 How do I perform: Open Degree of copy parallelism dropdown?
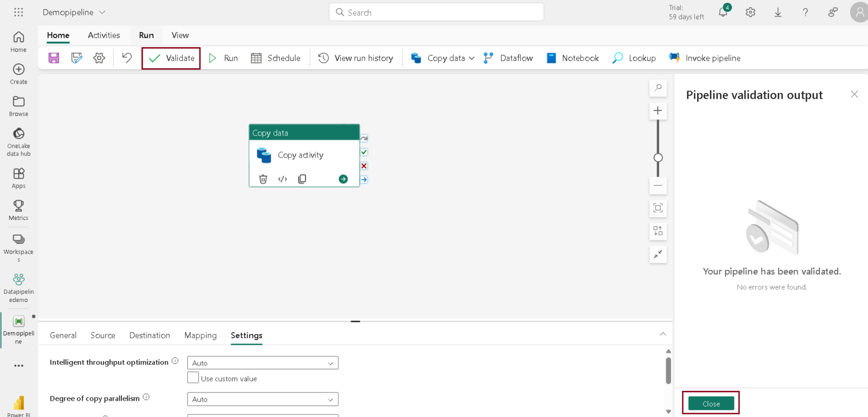click(263, 399)
